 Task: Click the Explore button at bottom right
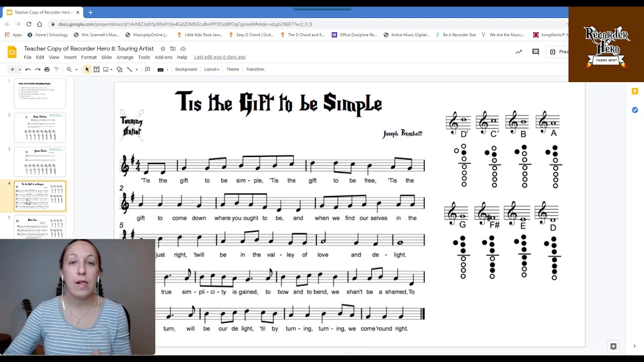[x=613, y=346]
